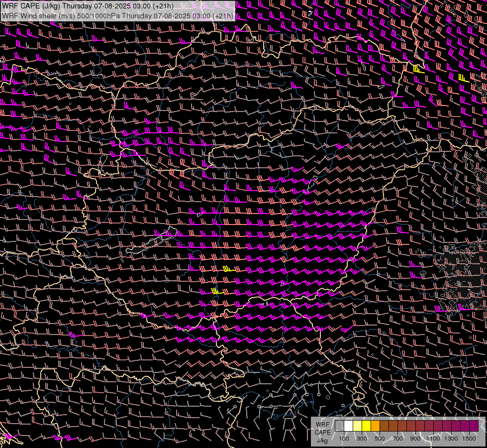Viewport: 487px width, 448px height.
Task: Click the legend value 300
Action: [362, 439]
